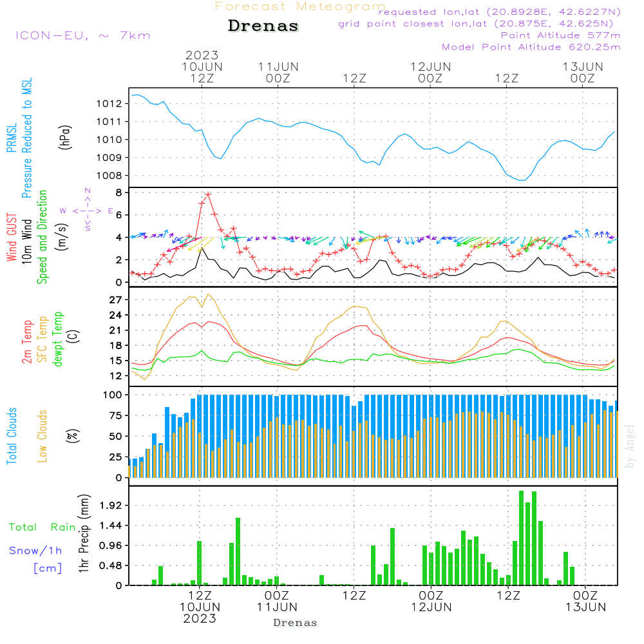Click the 1012 tick on pressure axis

(109, 104)
